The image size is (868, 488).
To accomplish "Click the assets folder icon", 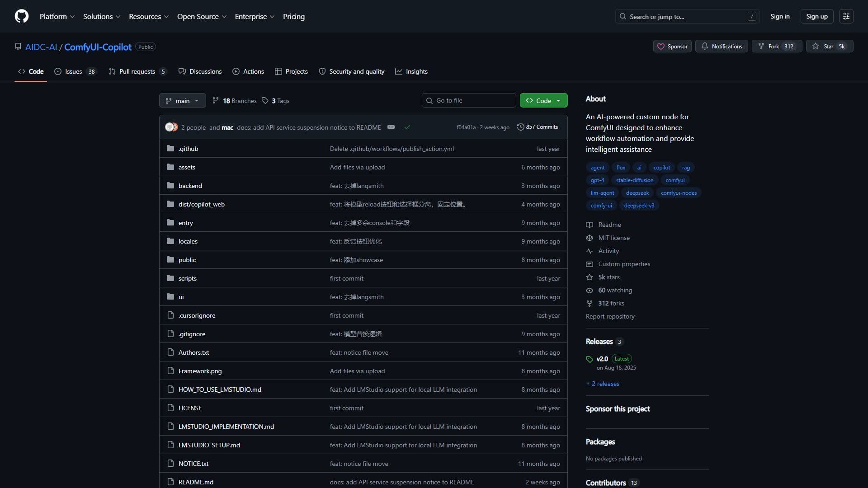I will [x=170, y=167].
